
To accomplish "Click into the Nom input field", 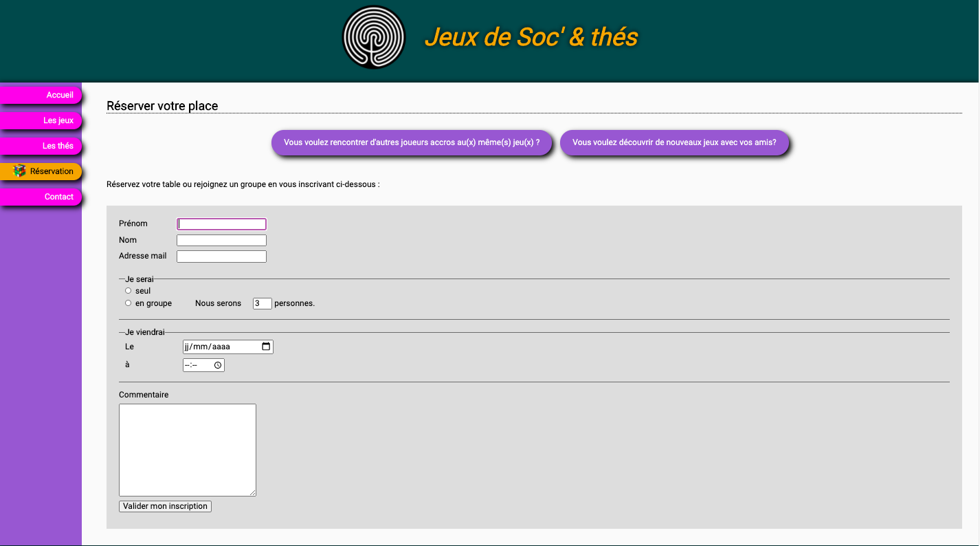I will click(x=221, y=241).
